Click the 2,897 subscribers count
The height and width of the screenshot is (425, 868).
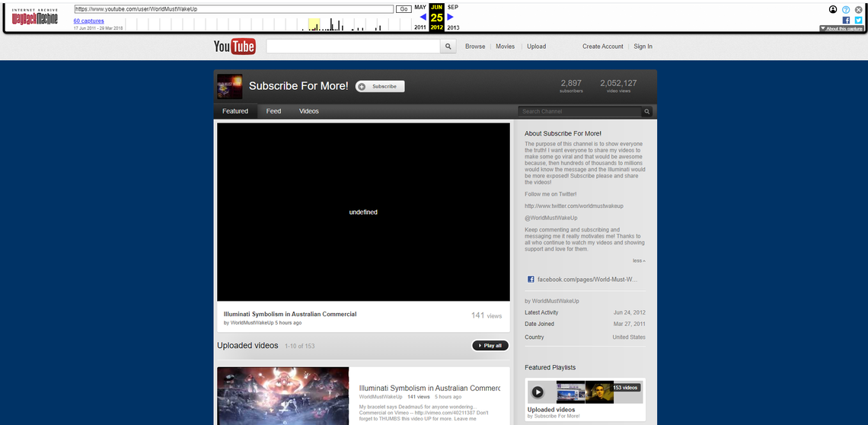(571, 83)
